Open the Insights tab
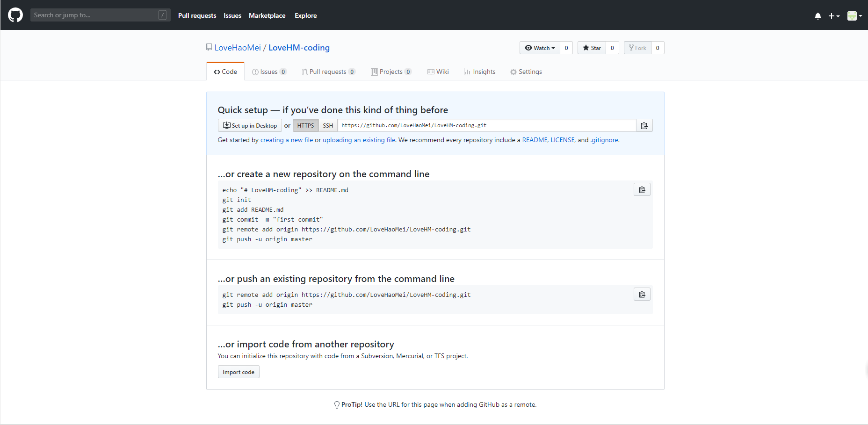This screenshot has width=868, height=425. pyautogui.click(x=479, y=72)
